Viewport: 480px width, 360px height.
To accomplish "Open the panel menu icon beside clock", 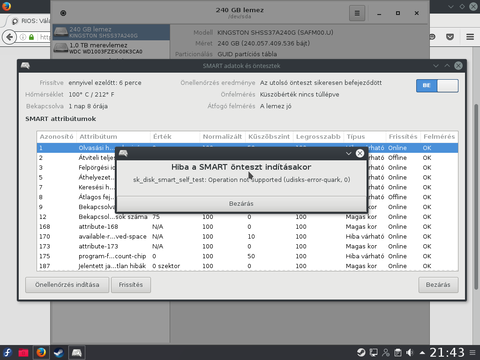I will (473, 353).
